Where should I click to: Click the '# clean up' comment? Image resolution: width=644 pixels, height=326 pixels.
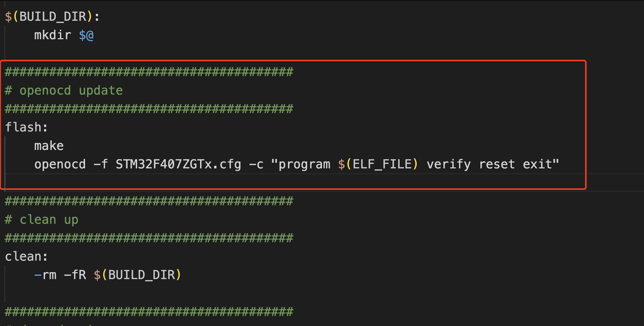pos(42,220)
